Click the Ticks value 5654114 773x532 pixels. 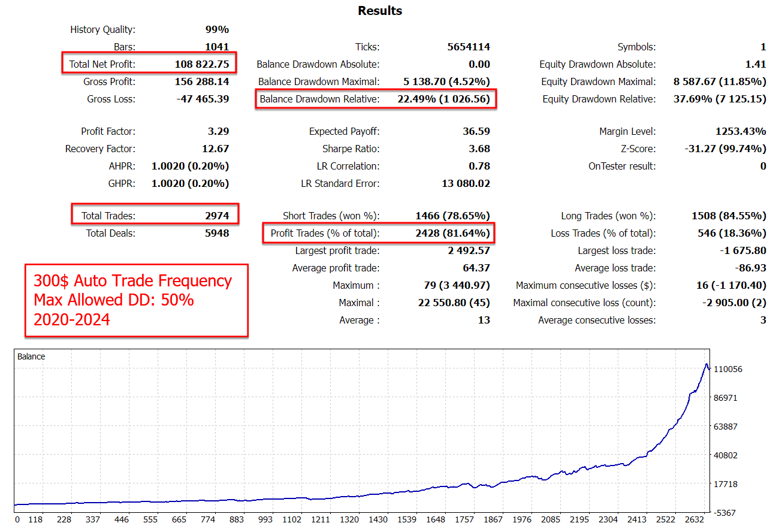pos(469,47)
